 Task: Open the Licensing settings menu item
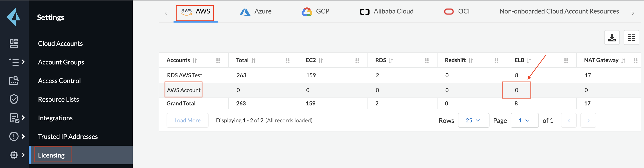point(51,155)
